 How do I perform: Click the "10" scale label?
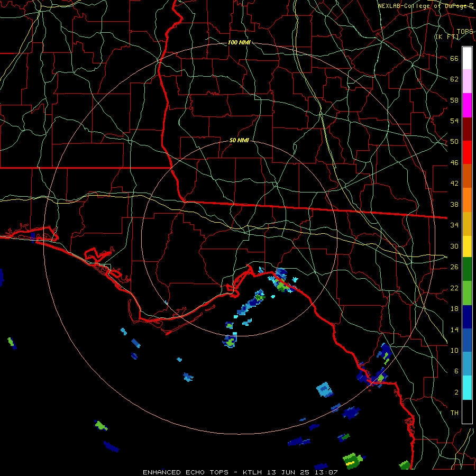[454, 350]
